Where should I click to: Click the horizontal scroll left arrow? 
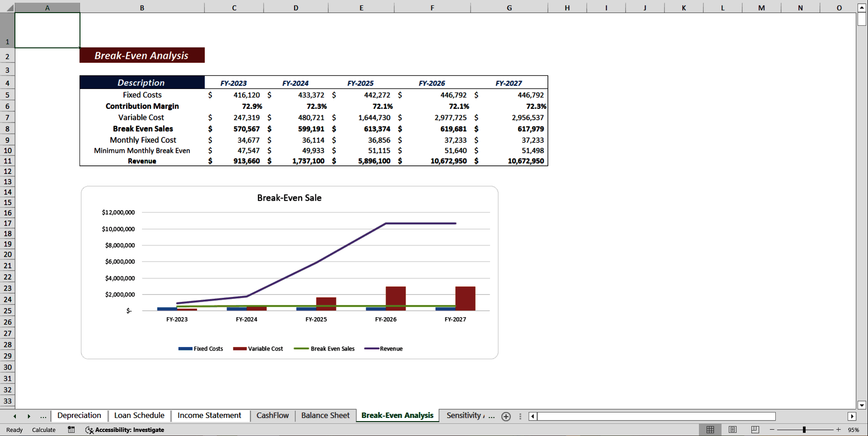(x=532, y=416)
